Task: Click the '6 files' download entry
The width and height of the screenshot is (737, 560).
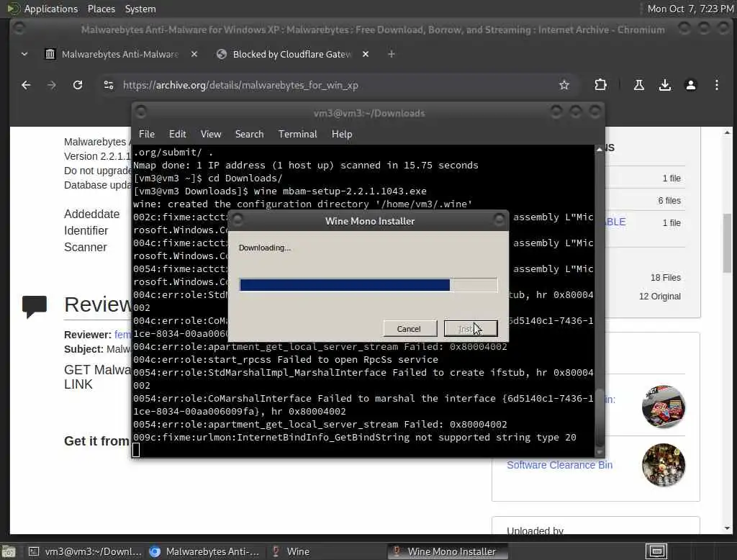Action: point(669,200)
